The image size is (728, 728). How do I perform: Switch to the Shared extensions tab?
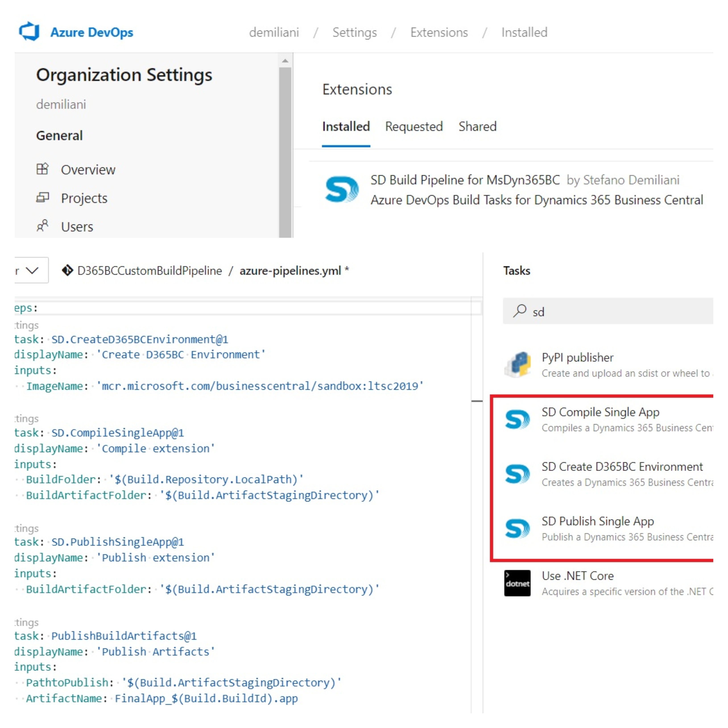pyautogui.click(x=478, y=127)
